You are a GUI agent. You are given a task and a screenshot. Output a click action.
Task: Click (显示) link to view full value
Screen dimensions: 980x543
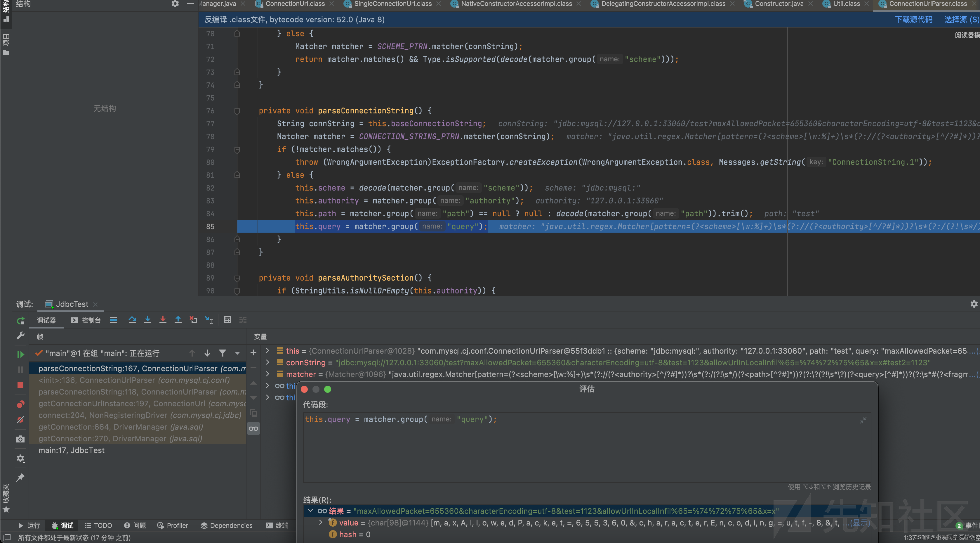click(860, 523)
